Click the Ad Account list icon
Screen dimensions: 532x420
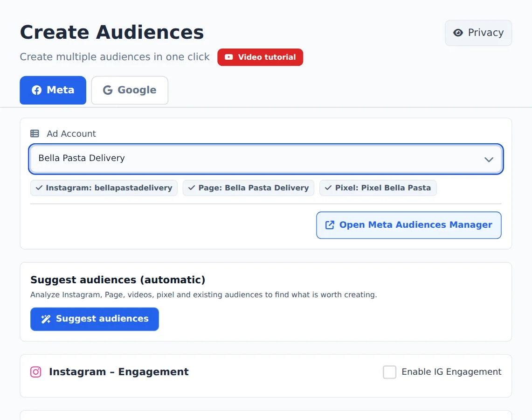click(35, 133)
